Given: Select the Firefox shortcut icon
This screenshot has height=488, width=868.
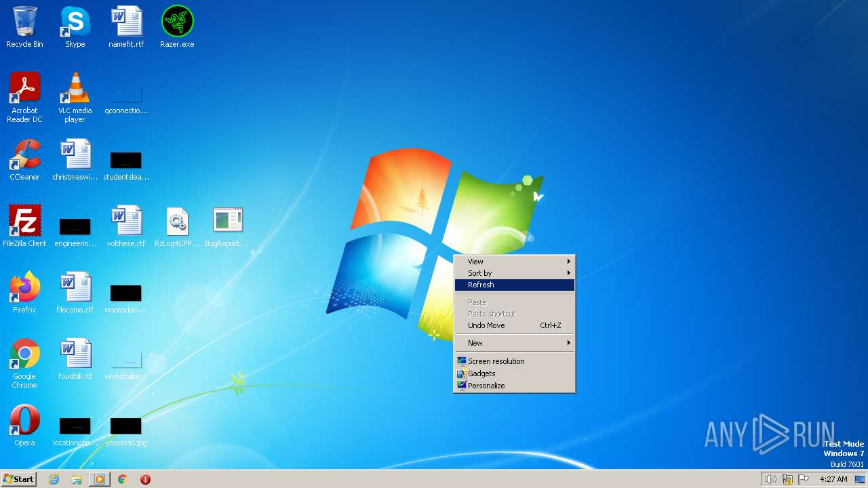Looking at the screenshot, I should (x=24, y=293).
